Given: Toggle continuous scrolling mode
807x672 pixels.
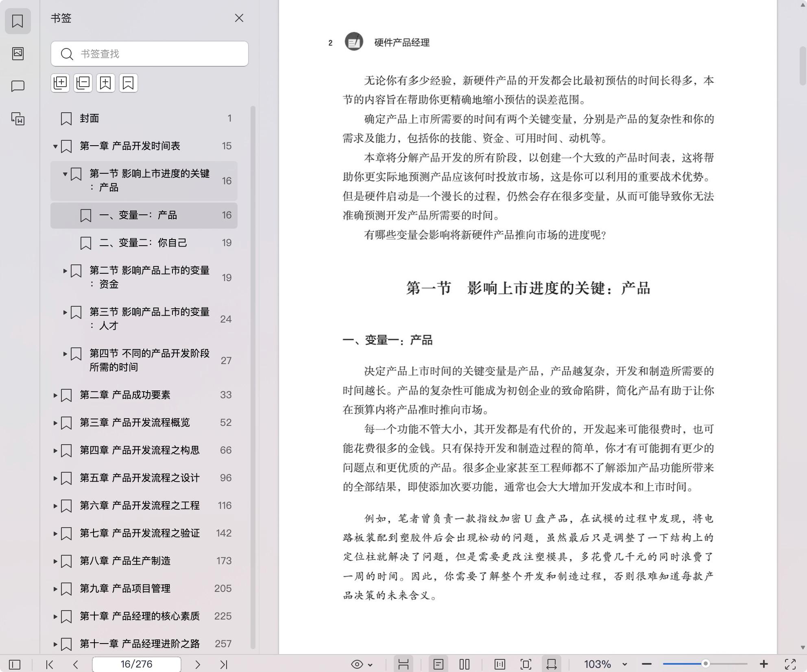Looking at the screenshot, I should [403, 665].
